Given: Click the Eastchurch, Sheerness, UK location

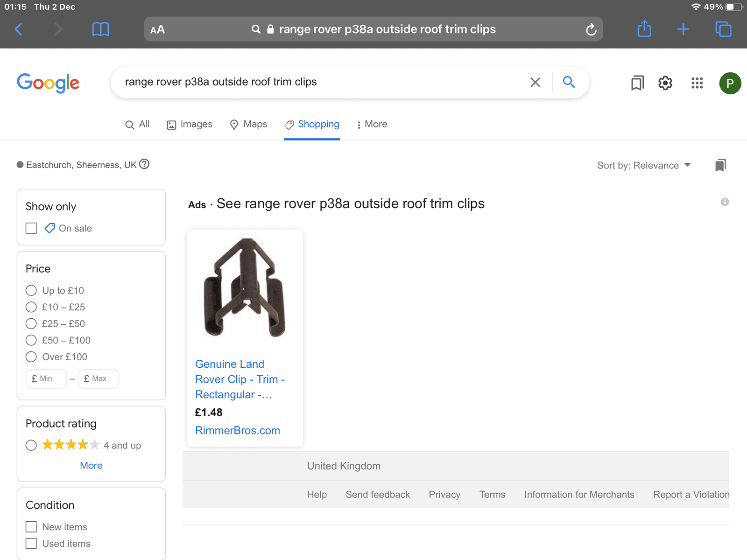Looking at the screenshot, I should 81,165.
